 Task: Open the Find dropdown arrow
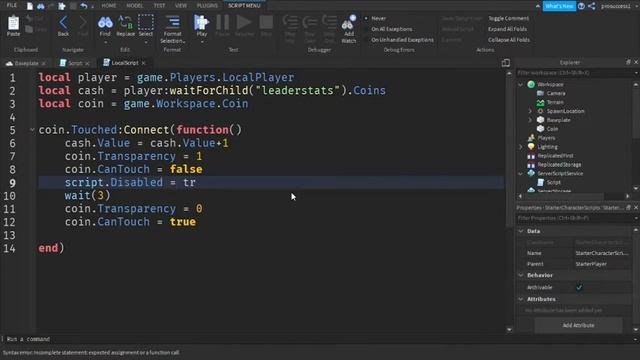[x=105, y=42]
